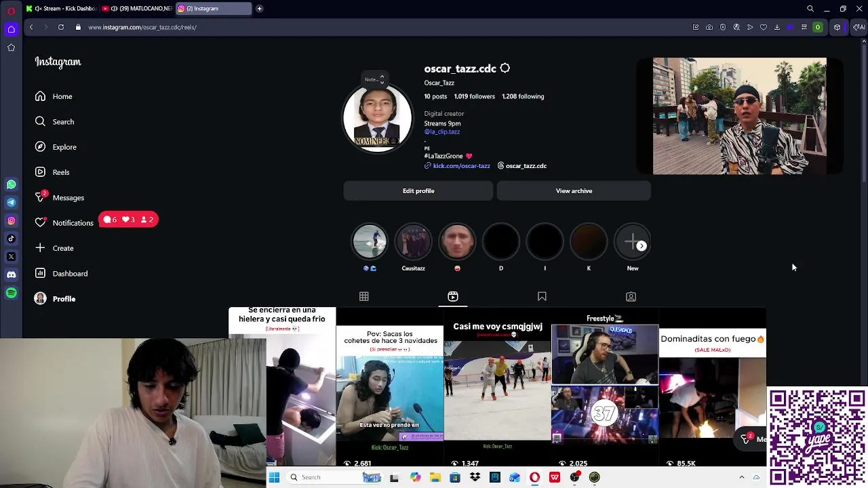Open Explore compass in sidebar
This screenshot has width=868, height=488.
(56, 147)
